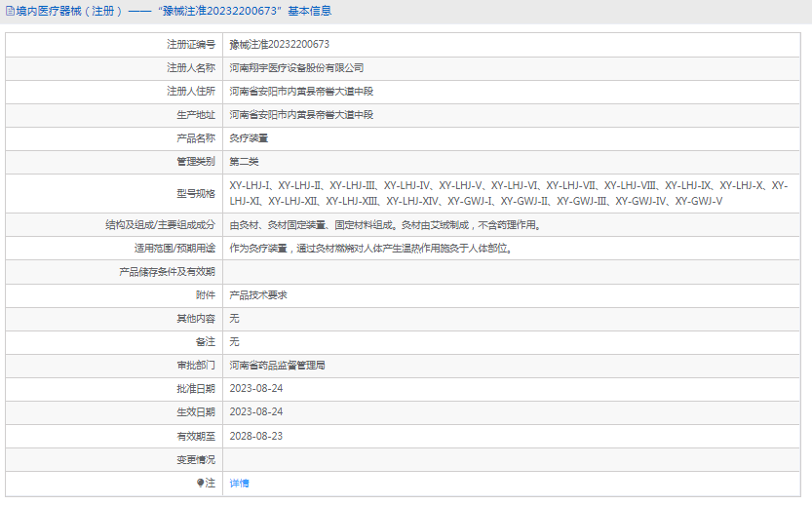Click the 注册人名称 row label
Screen dimensions: 812x505
(191, 68)
